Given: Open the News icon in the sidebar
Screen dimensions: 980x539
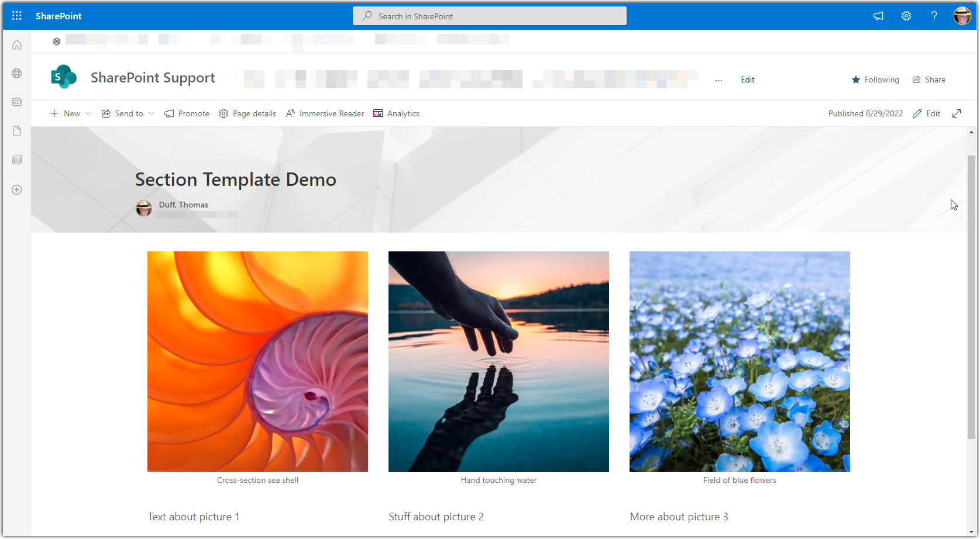Looking at the screenshot, I should pos(16,101).
